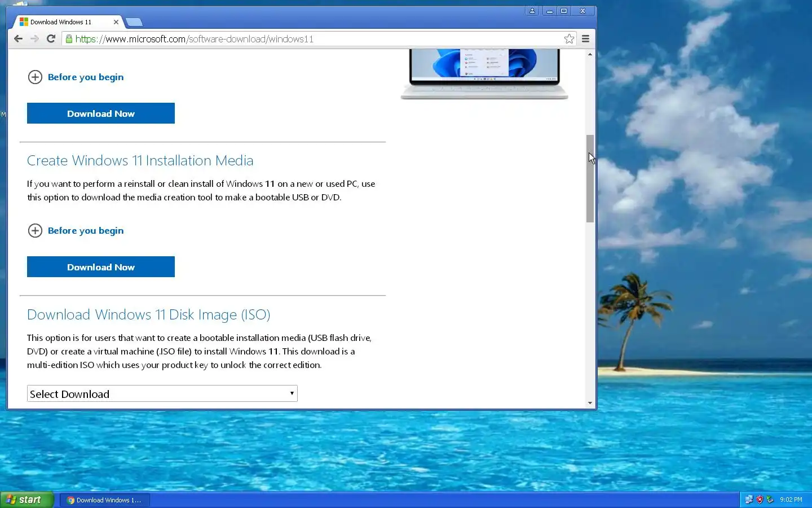This screenshot has height=508, width=812.
Task: Click the Create Windows 11 Installation Media heading
Action: click(x=140, y=161)
